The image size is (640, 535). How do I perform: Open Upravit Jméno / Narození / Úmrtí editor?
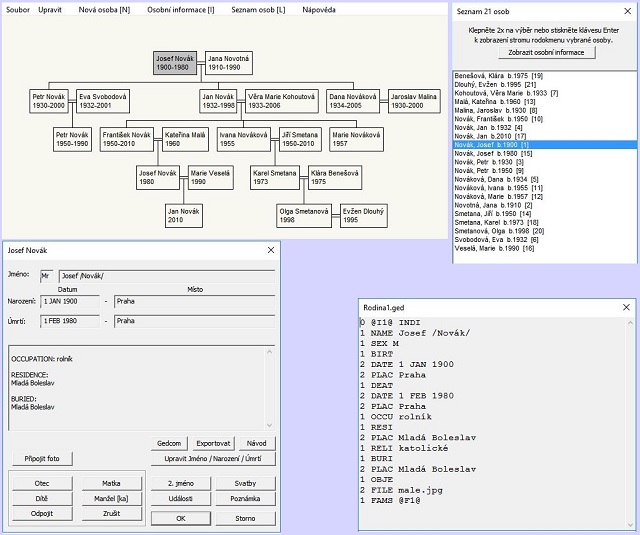point(213,458)
